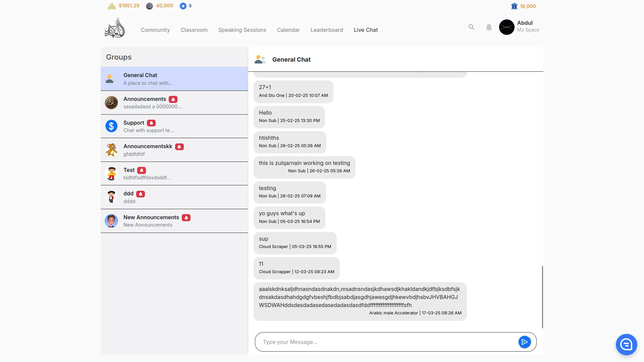This screenshot has width=644, height=362.
Task: Focus the Type your Message field
Action: click(386, 342)
